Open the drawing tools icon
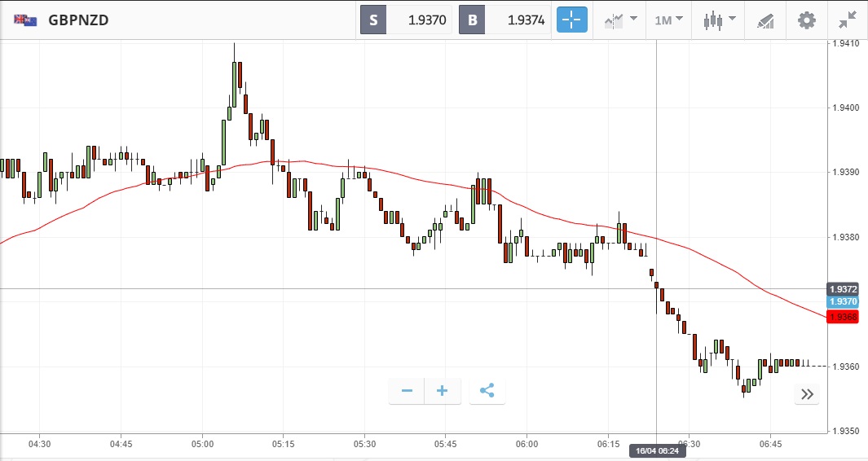Screen dimensions: 868x461 tap(764, 20)
